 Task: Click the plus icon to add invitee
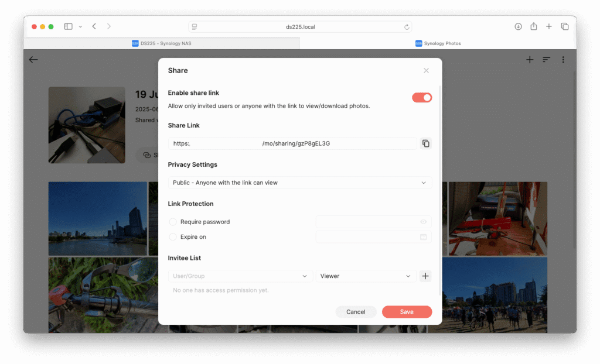point(425,276)
